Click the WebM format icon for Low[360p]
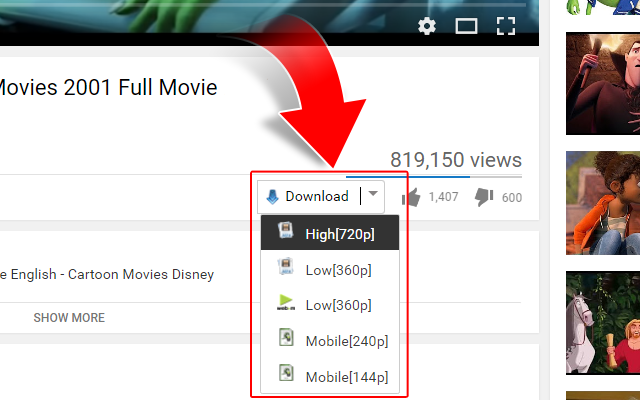640x400 pixels. [286, 302]
